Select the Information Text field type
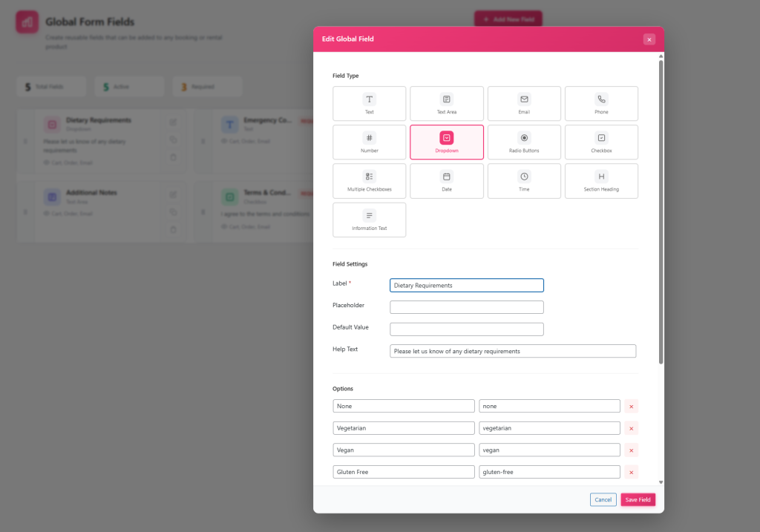 pyautogui.click(x=369, y=220)
